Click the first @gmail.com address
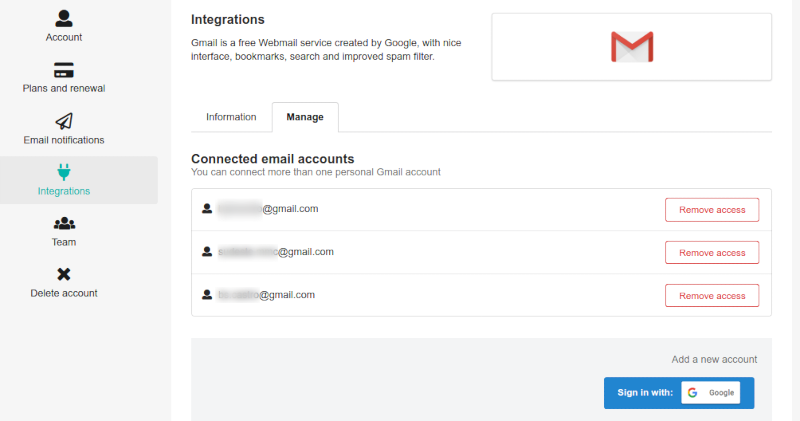This screenshot has height=421, width=800. [268, 209]
